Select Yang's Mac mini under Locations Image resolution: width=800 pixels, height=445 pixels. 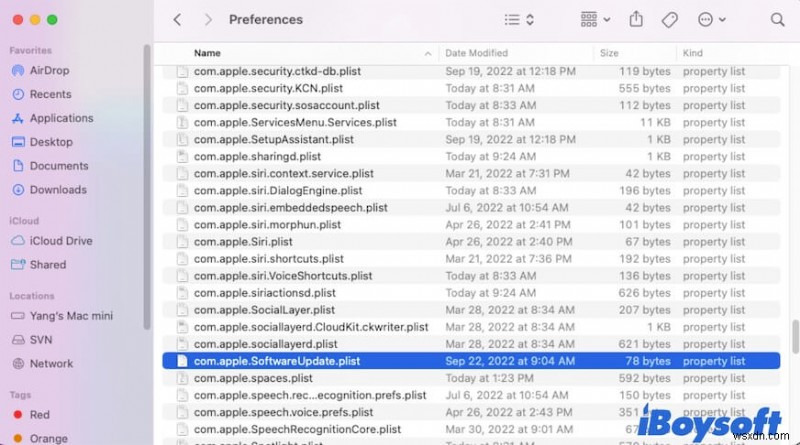tap(70, 315)
